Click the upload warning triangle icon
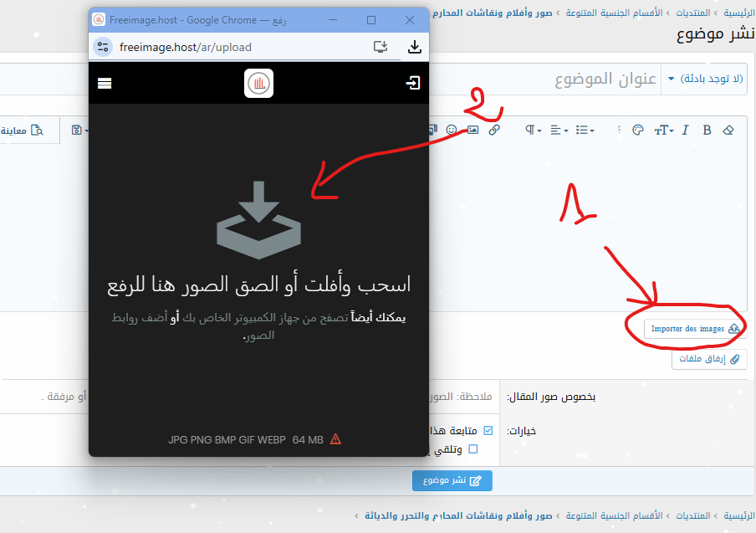The width and height of the screenshot is (756, 533). (335, 439)
